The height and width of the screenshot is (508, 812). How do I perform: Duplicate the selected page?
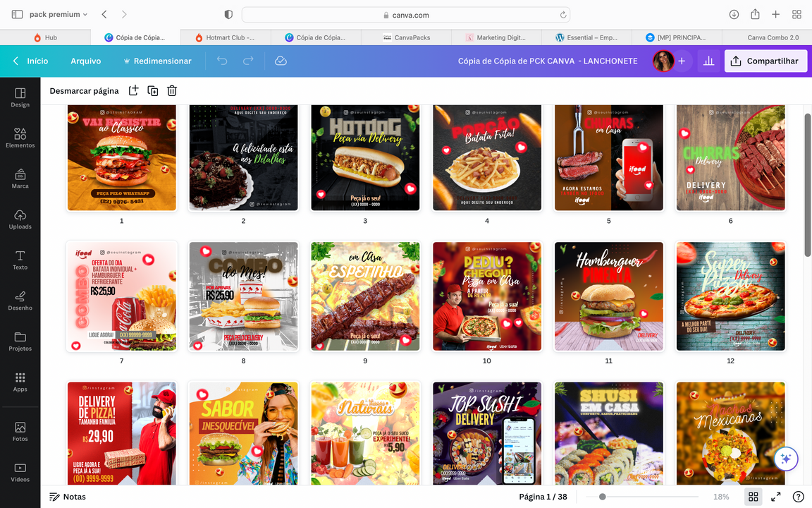pos(152,90)
